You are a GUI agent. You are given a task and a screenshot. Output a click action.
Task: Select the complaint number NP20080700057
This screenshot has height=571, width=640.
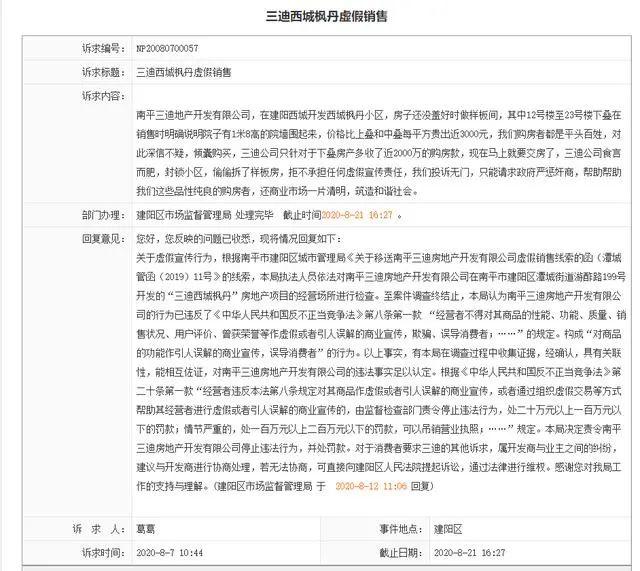(167, 48)
